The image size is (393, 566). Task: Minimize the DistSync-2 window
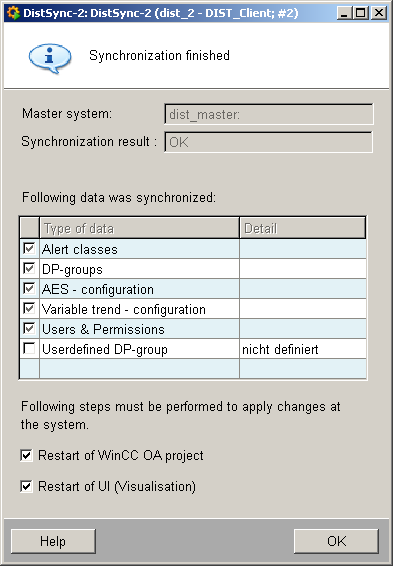pos(344,13)
